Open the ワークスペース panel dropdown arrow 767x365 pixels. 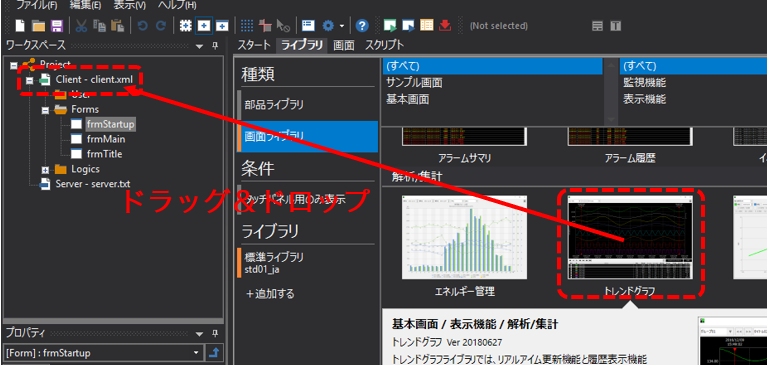point(199,46)
